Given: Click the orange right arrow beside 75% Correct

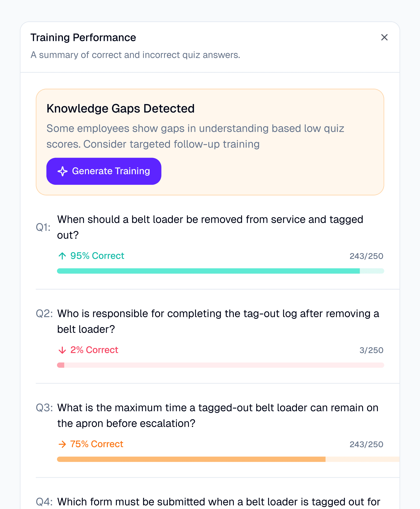Looking at the screenshot, I should pos(62,444).
